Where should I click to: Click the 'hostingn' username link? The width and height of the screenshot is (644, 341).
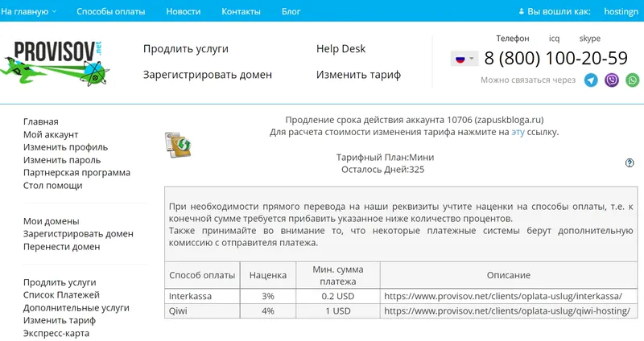[x=621, y=11]
